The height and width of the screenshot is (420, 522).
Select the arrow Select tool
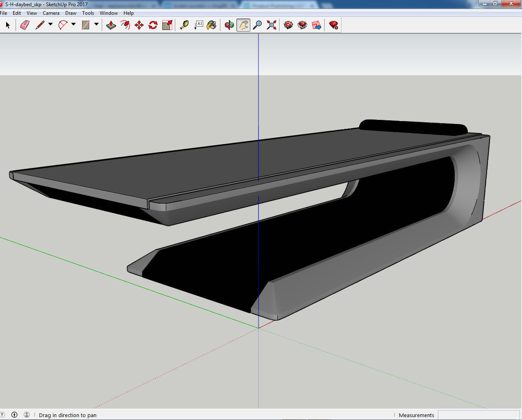pyautogui.click(x=8, y=25)
